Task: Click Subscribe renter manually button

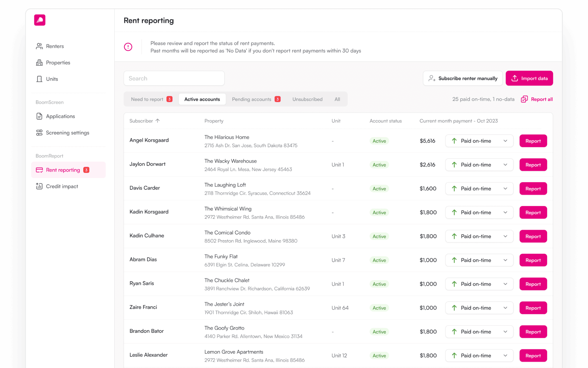Action: point(463,78)
